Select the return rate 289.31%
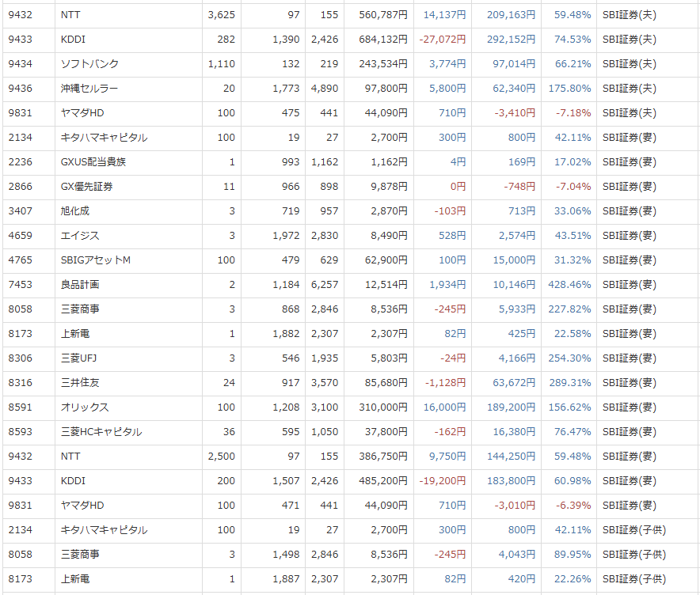 (569, 383)
